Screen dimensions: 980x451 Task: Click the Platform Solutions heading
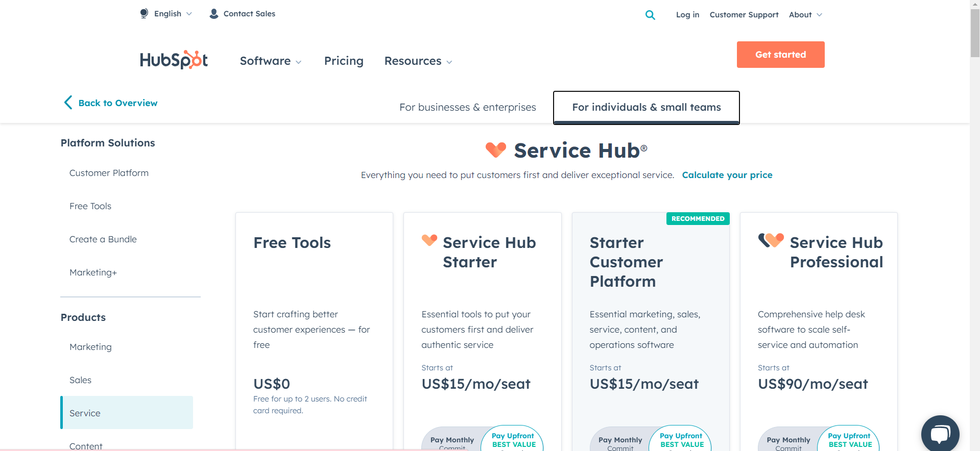coord(108,143)
